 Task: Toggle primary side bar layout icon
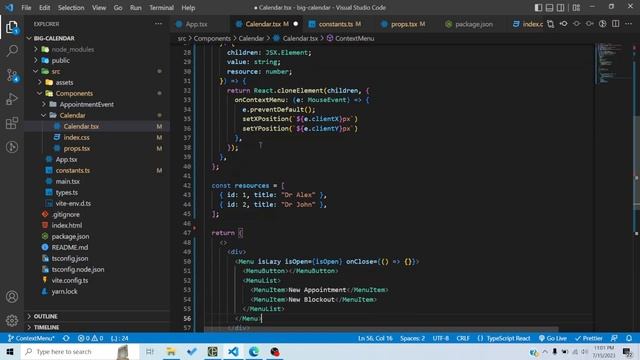coord(538,7)
